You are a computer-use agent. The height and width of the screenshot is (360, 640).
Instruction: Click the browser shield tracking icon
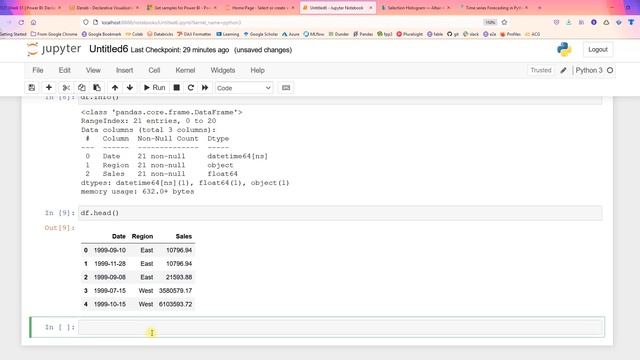(85, 22)
